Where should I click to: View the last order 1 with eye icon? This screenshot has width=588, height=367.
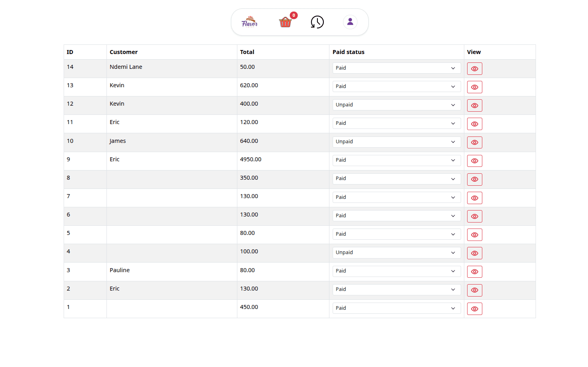click(474, 309)
